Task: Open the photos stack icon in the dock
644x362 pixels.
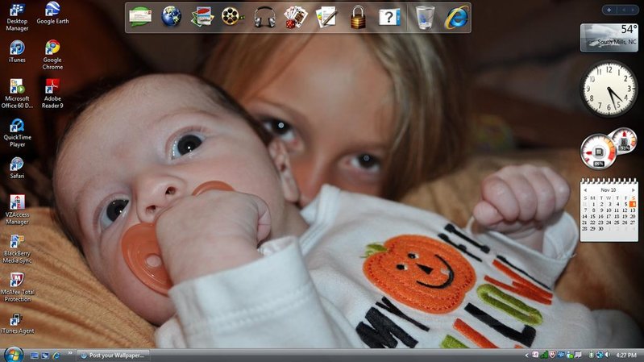Action: click(202, 17)
